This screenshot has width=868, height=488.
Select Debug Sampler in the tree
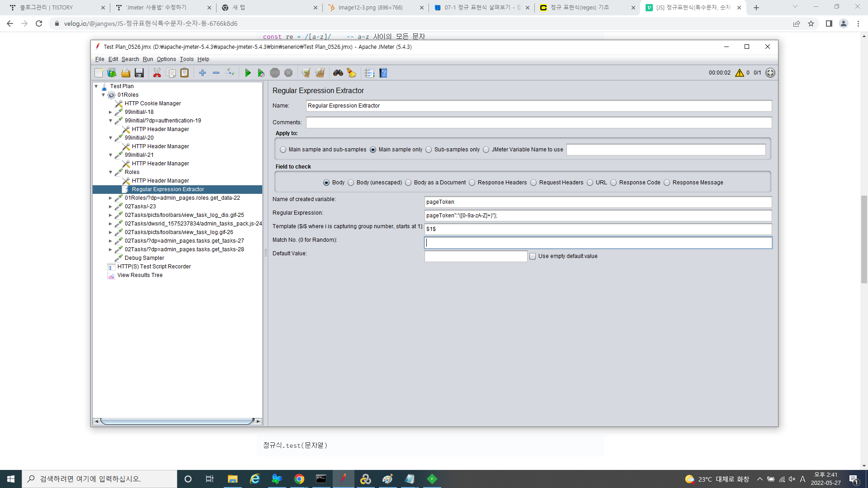[144, 258]
